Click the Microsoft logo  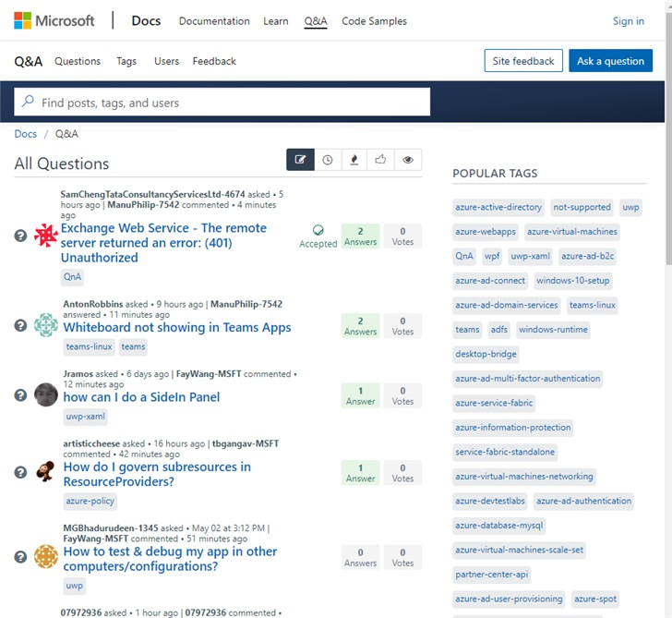[x=54, y=20]
